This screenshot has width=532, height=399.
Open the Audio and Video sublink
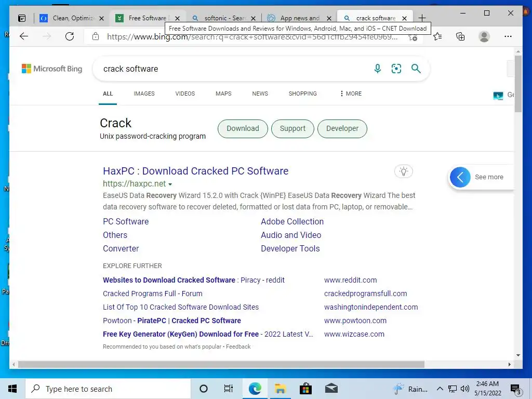pyautogui.click(x=291, y=235)
